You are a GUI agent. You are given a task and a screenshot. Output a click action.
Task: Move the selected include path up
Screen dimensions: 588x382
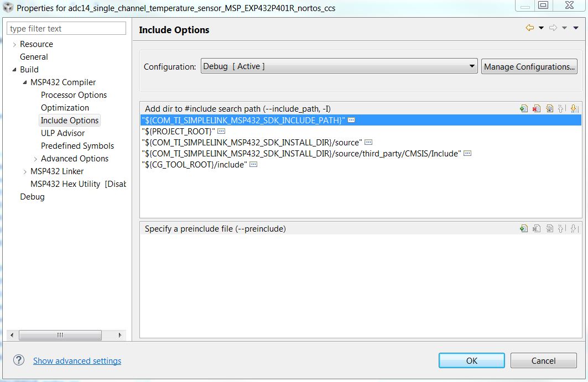(x=561, y=109)
